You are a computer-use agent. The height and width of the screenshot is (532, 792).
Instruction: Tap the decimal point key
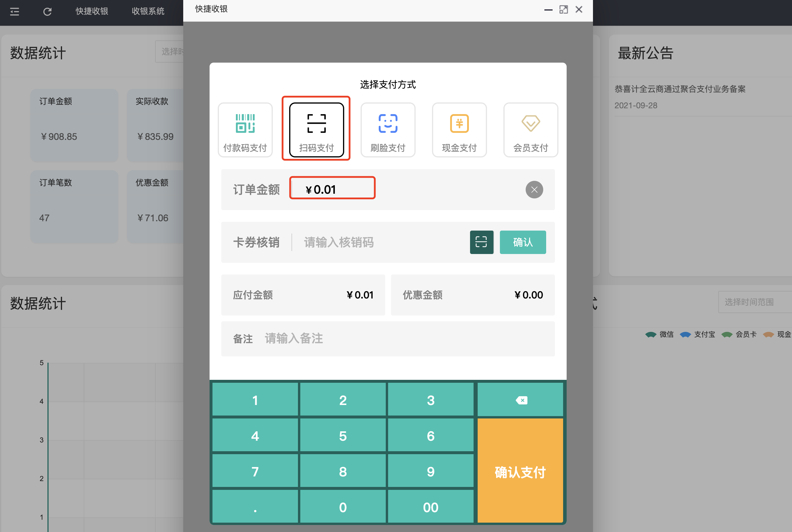pyautogui.click(x=255, y=507)
